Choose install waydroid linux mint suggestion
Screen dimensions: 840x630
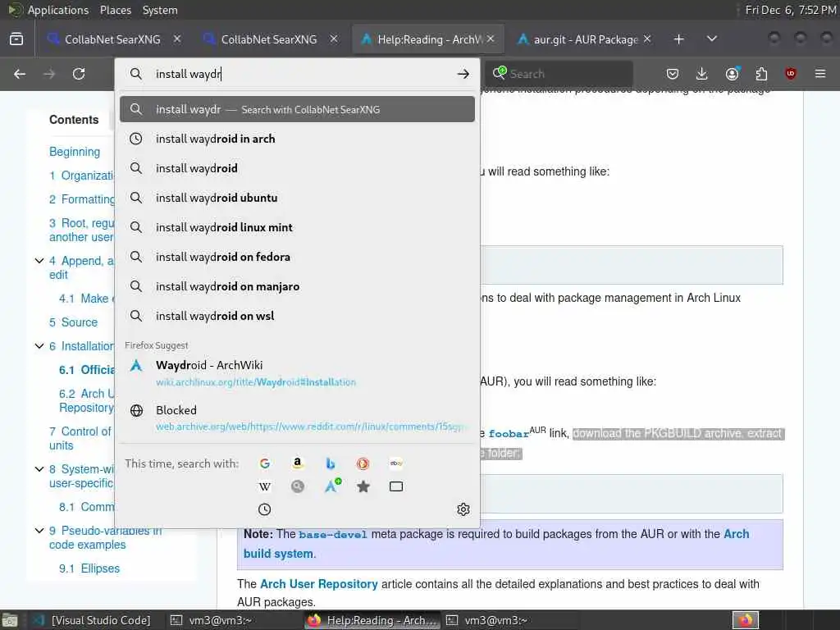tap(297, 227)
